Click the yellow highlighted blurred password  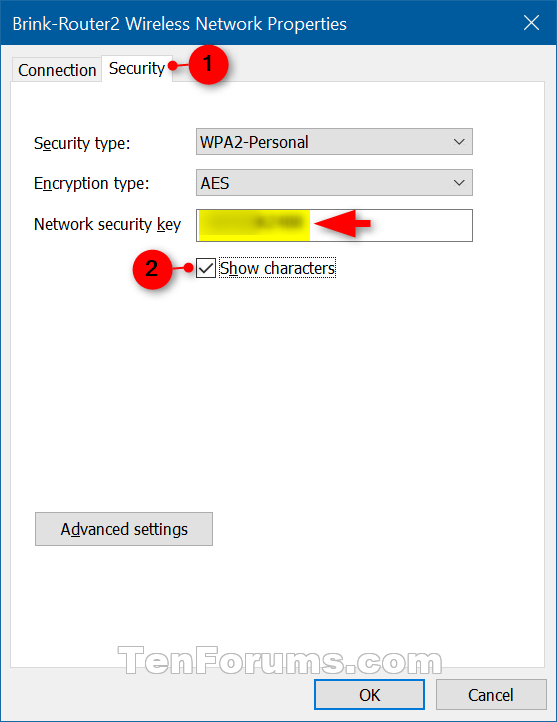[254, 225]
